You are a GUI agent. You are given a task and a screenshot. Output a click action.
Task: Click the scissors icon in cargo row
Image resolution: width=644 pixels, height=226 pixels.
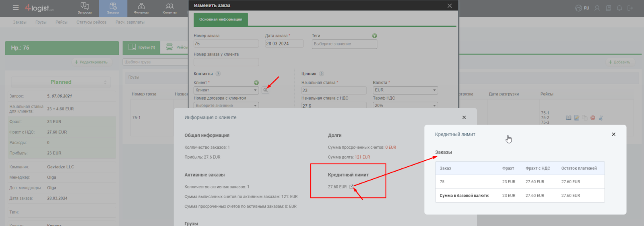601,118
